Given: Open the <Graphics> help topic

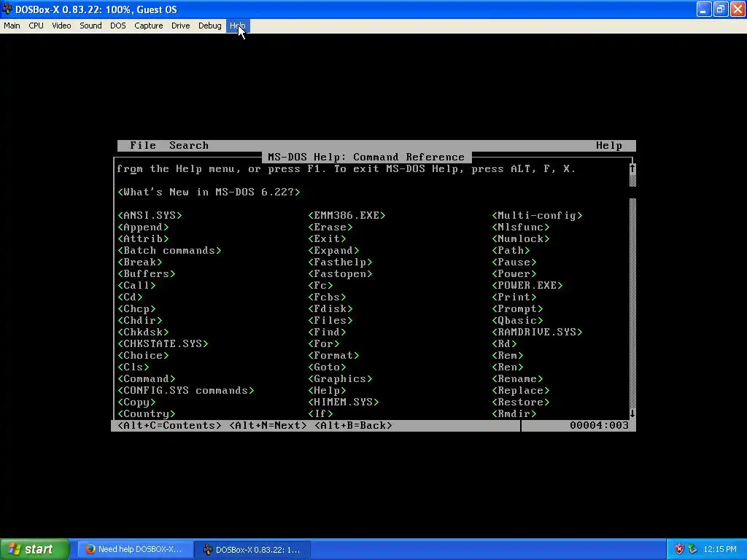Looking at the screenshot, I should pyautogui.click(x=340, y=378).
